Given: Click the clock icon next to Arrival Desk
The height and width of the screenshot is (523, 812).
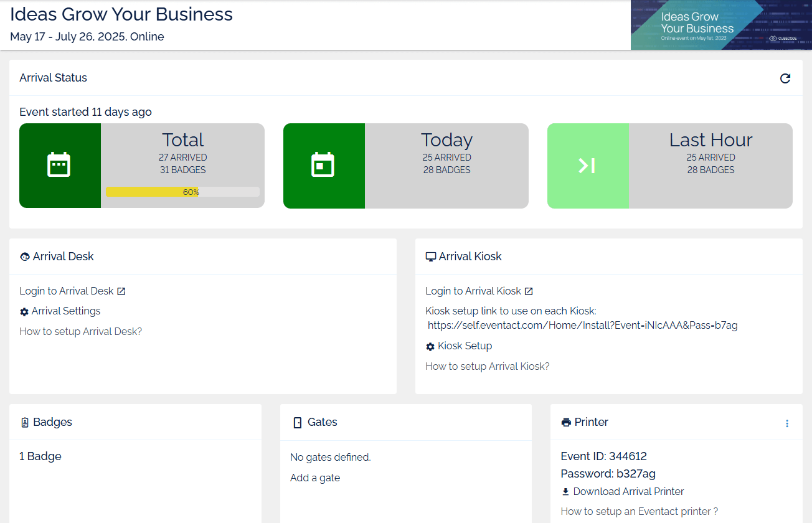Looking at the screenshot, I should [25, 256].
